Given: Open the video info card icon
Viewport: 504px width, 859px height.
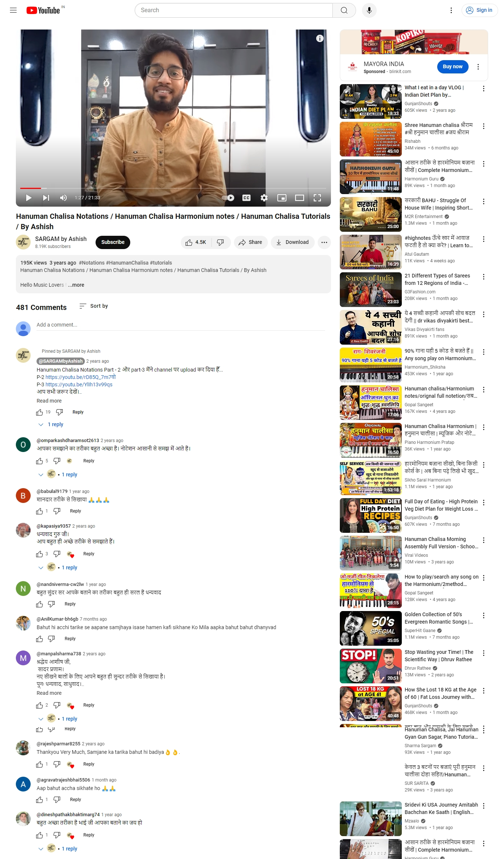Looking at the screenshot, I should (x=320, y=38).
